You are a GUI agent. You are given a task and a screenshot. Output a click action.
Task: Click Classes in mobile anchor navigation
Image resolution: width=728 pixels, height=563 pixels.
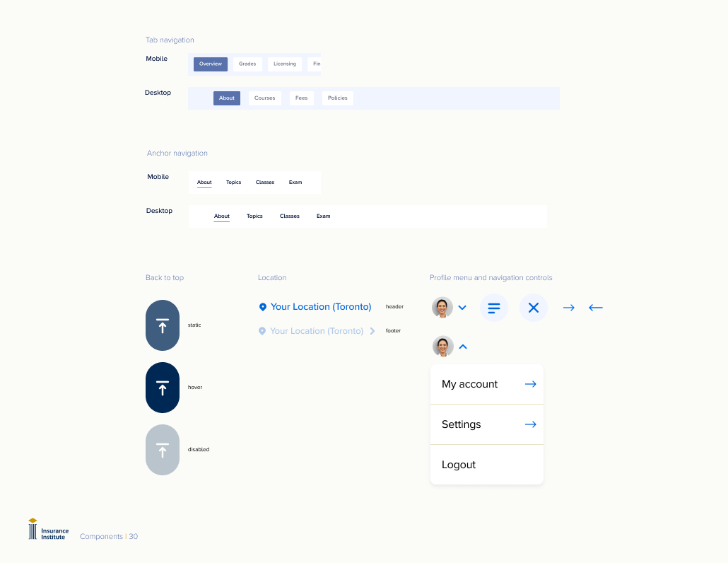tap(265, 182)
